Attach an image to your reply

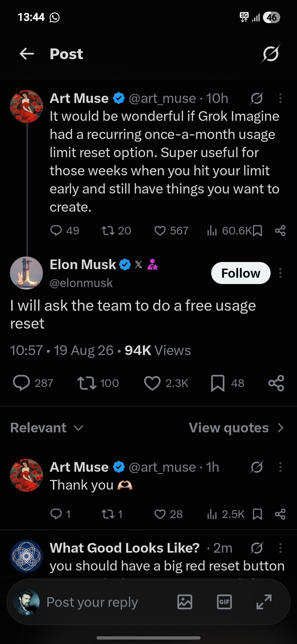click(185, 602)
